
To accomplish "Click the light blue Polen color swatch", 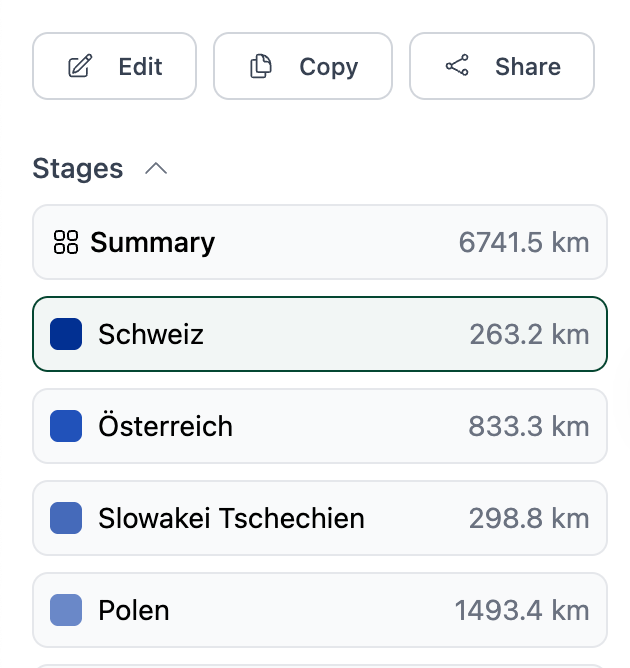I will click(x=66, y=610).
